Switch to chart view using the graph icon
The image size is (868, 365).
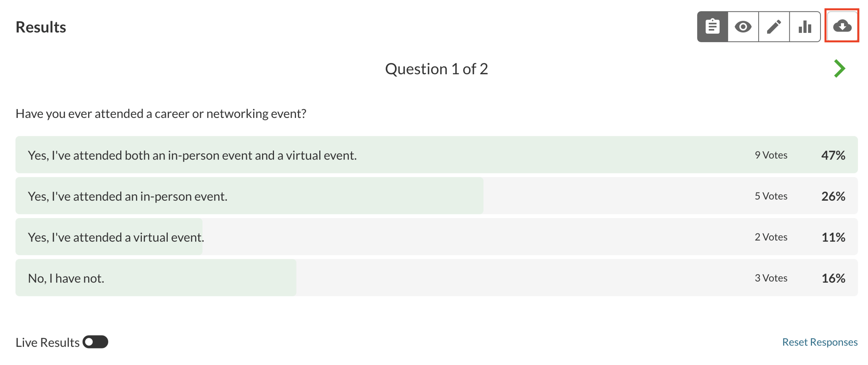pyautogui.click(x=804, y=26)
